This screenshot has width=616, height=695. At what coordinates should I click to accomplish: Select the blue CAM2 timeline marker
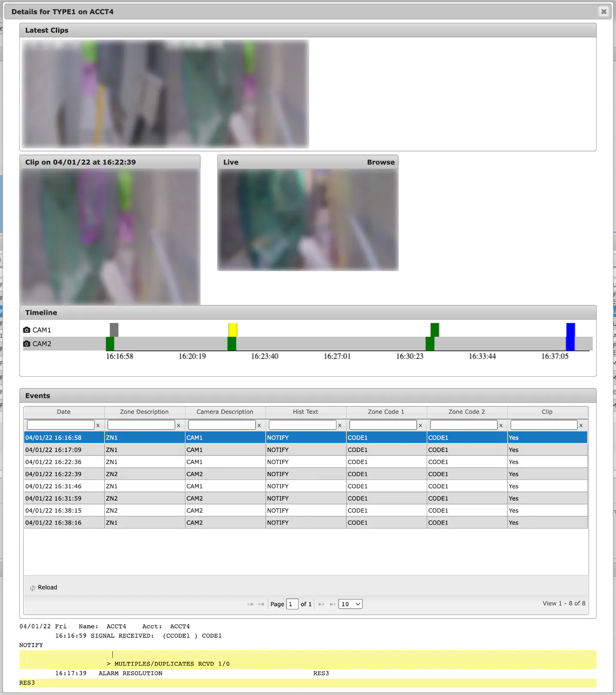click(570, 344)
